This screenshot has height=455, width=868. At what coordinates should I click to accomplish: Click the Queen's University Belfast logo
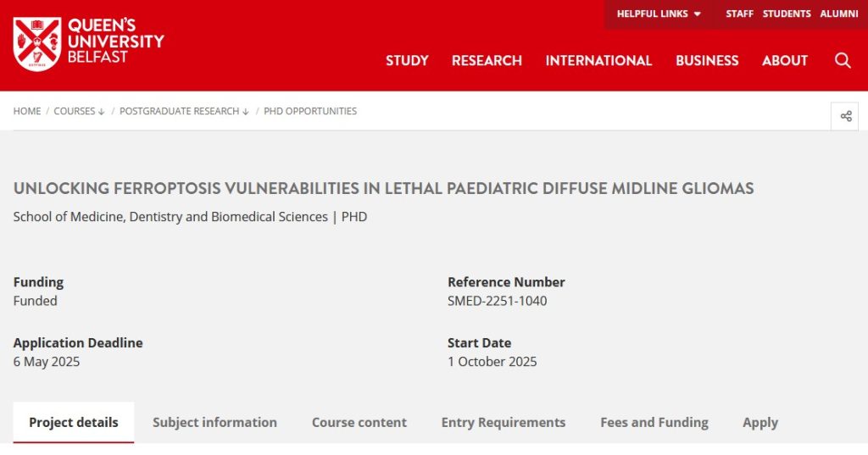click(x=88, y=44)
